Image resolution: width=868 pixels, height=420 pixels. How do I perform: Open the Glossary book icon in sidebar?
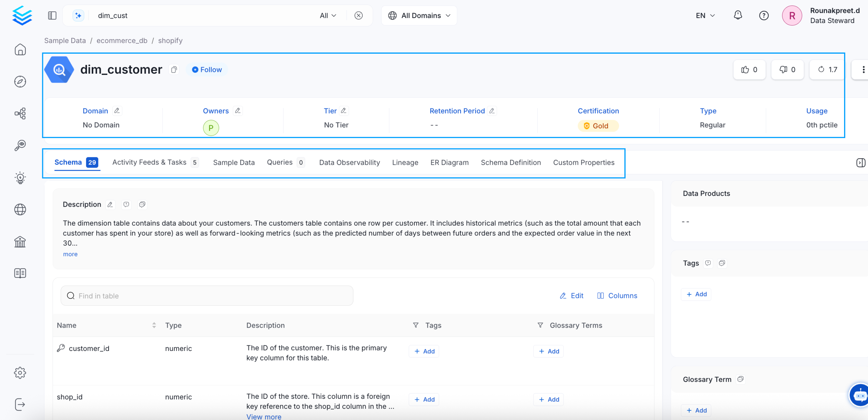[x=20, y=273]
